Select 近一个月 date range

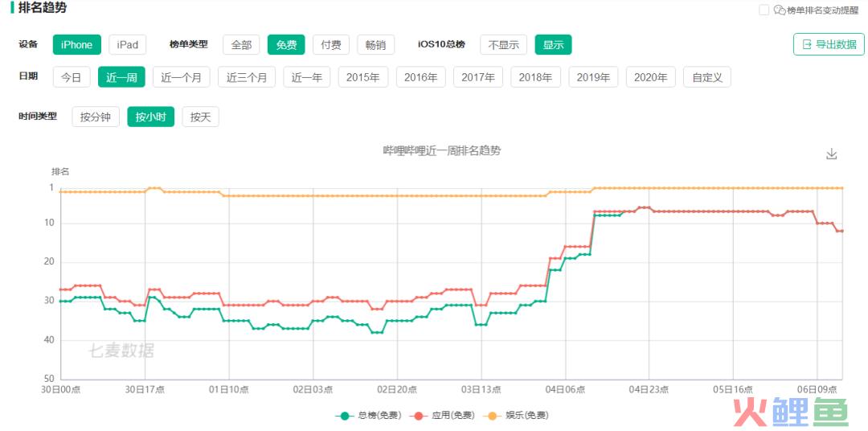[x=182, y=77]
